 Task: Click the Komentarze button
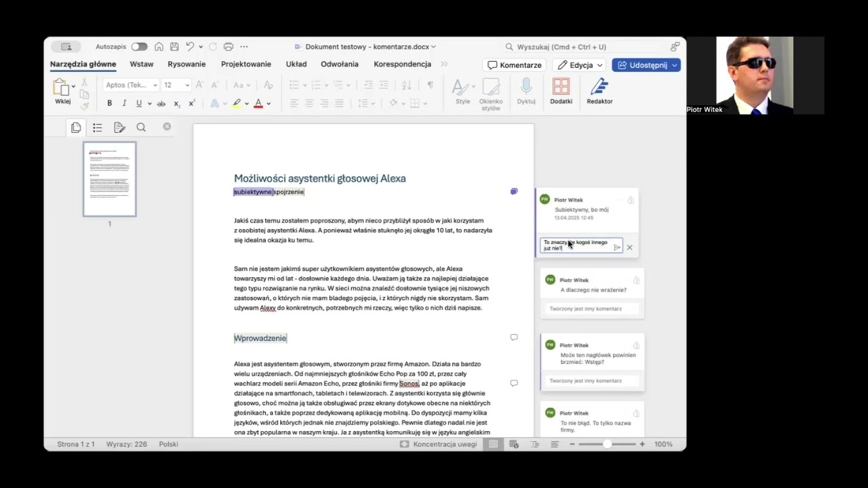[515, 65]
